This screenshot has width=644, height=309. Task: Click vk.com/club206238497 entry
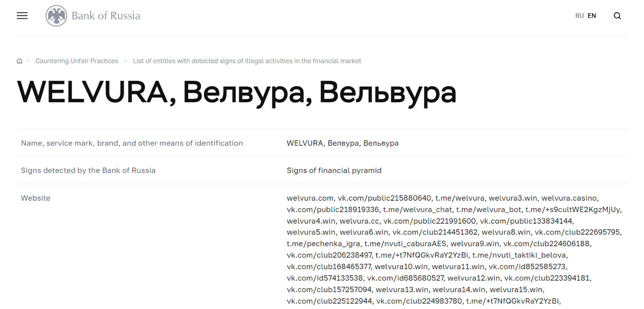[x=329, y=255]
